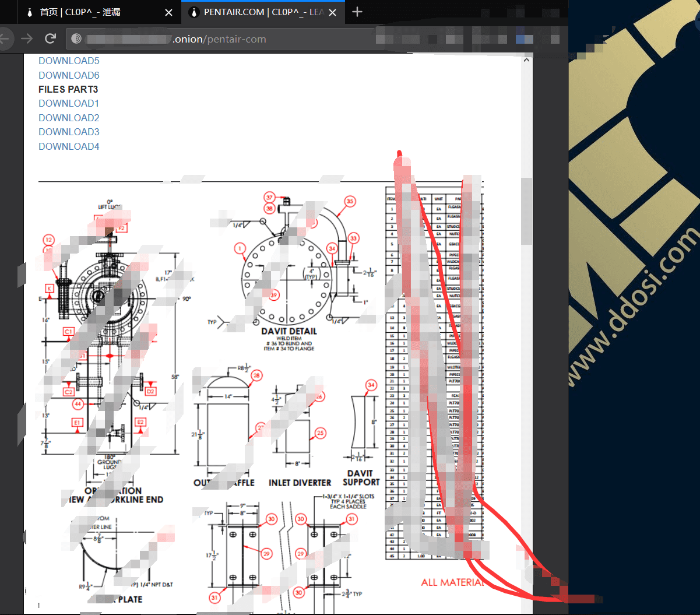
Task: Click the leaked engineering drawing image
Action: pyautogui.click(x=261, y=396)
